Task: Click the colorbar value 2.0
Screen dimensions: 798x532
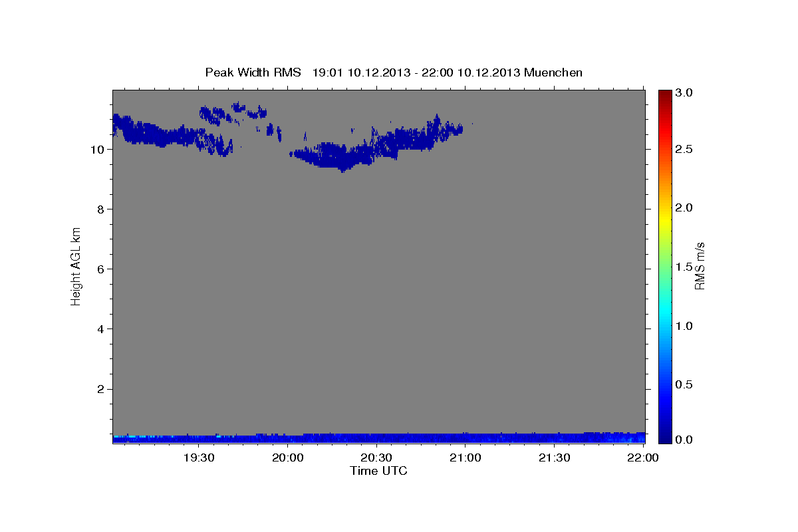Action: pyautogui.click(x=685, y=208)
